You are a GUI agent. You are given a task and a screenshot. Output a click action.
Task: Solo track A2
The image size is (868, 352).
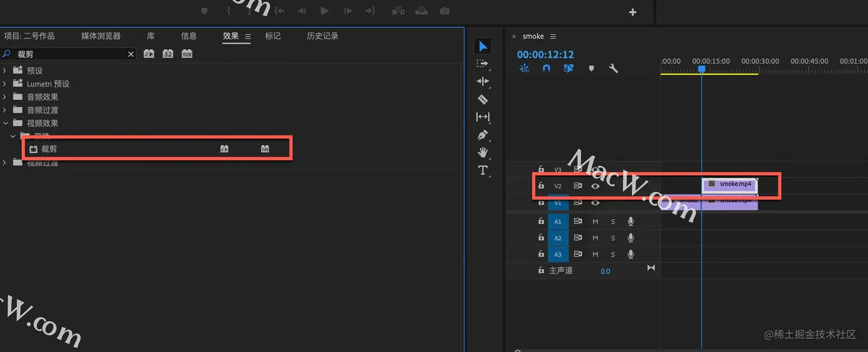click(x=613, y=238)
